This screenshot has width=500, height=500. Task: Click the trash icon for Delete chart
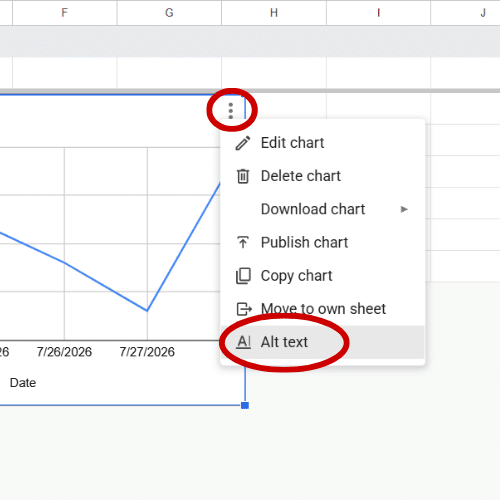pyautogui.click(x=243, y=176)
